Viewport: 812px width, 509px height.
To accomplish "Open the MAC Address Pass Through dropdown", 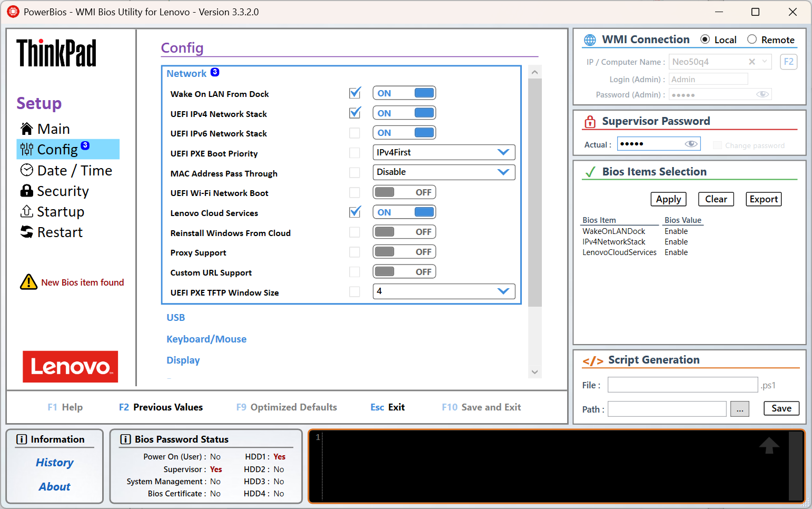I will click(443, 172).
